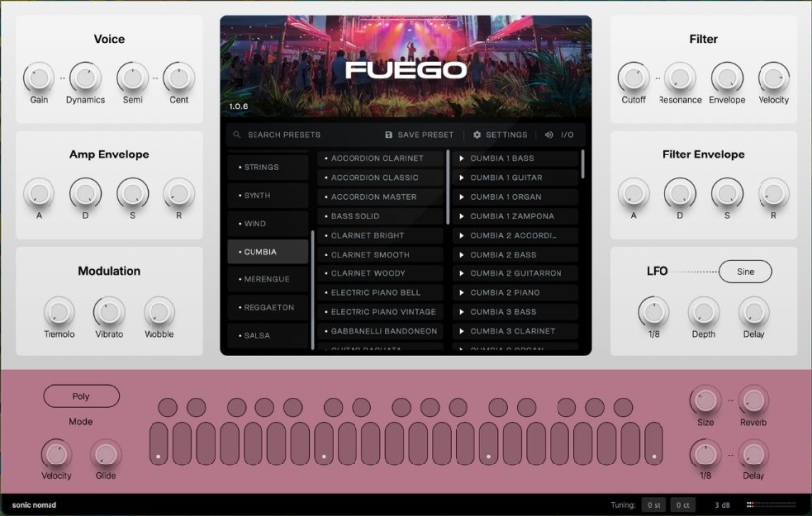The width and height of the screenshot is (812, 516).
Task: Choose Accordion Clarinet instrument
Action: pyautogui.click(x=380, y=158)
